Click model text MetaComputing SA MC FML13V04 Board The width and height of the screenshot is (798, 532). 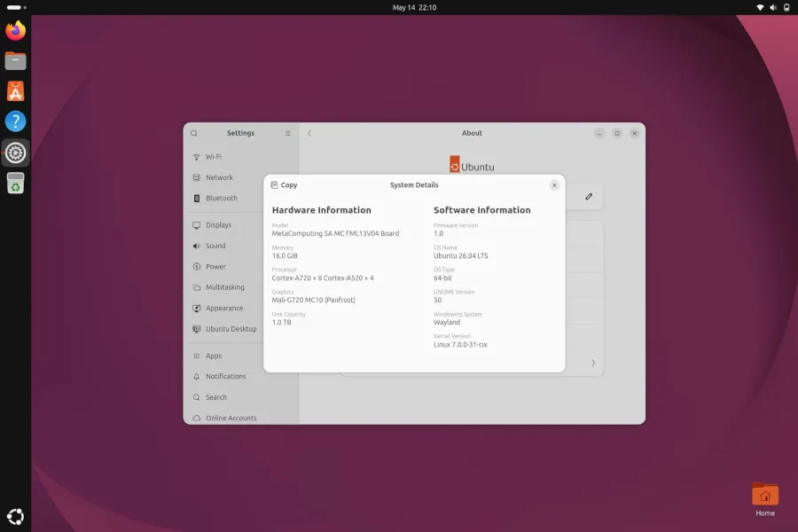coord(335,234)
